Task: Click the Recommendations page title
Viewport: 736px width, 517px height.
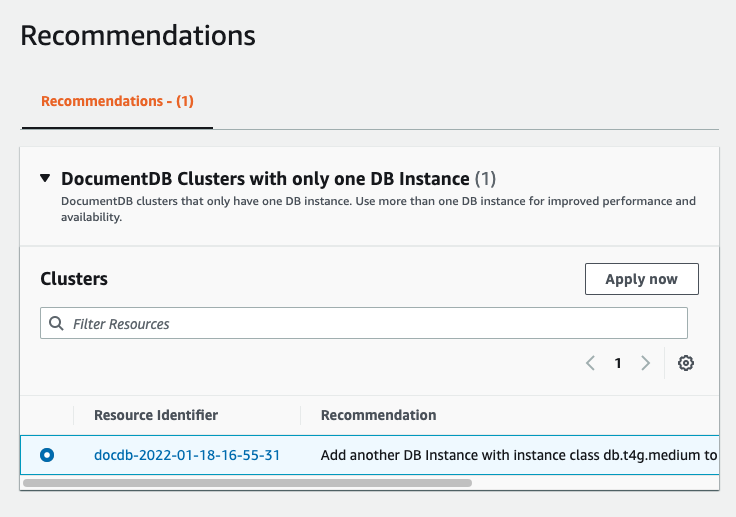Action: [138, 36]
